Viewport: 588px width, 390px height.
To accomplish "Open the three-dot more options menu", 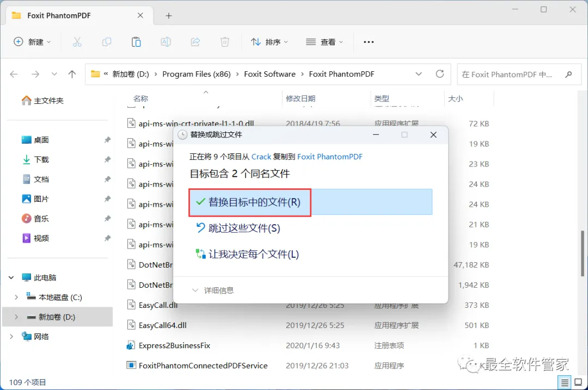I will (x=369, y=42).
